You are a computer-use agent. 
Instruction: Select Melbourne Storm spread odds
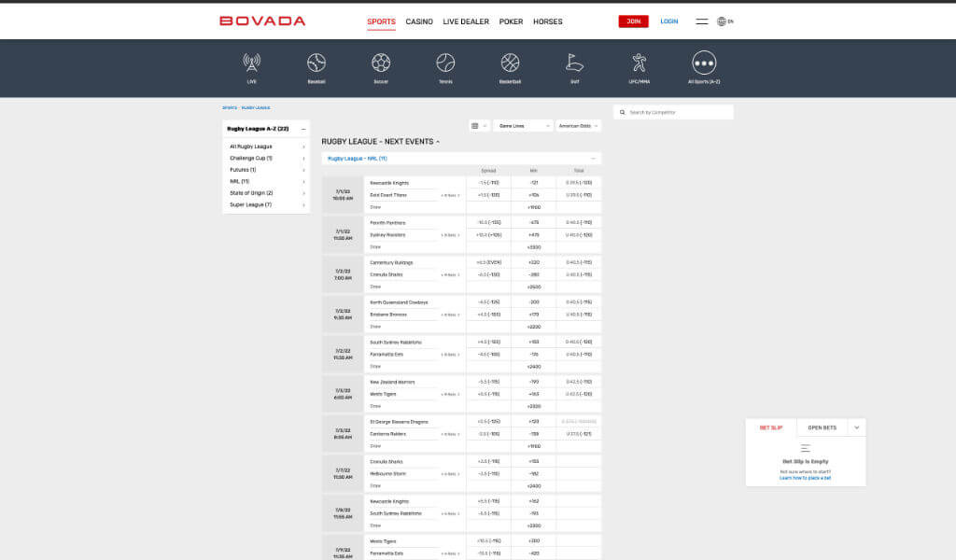[x=488, y=474]
